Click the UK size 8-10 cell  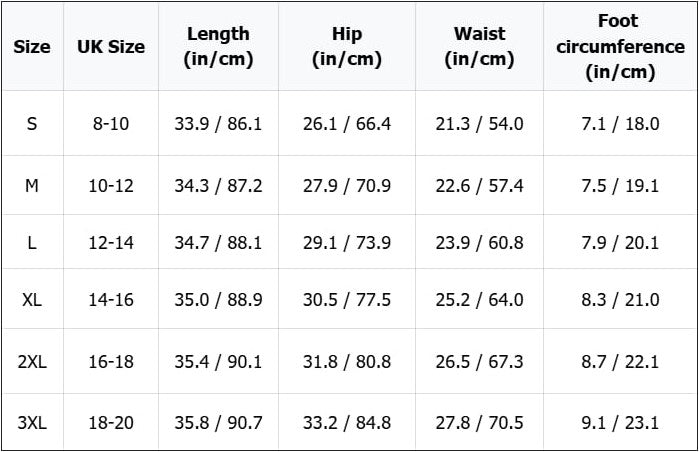(x=111, y=124)
